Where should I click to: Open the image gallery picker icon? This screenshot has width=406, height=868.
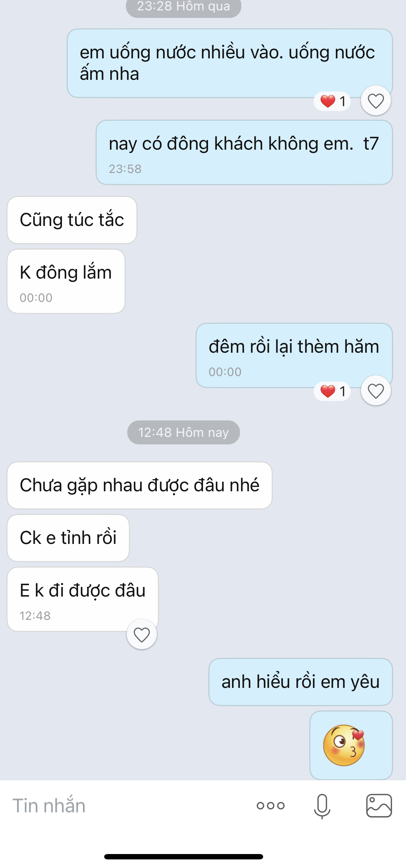pyautogui.click(x=379, y=806)
